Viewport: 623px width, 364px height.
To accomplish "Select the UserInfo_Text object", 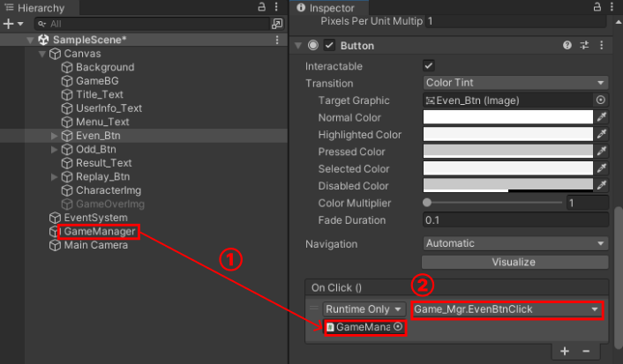I will 109,108.
